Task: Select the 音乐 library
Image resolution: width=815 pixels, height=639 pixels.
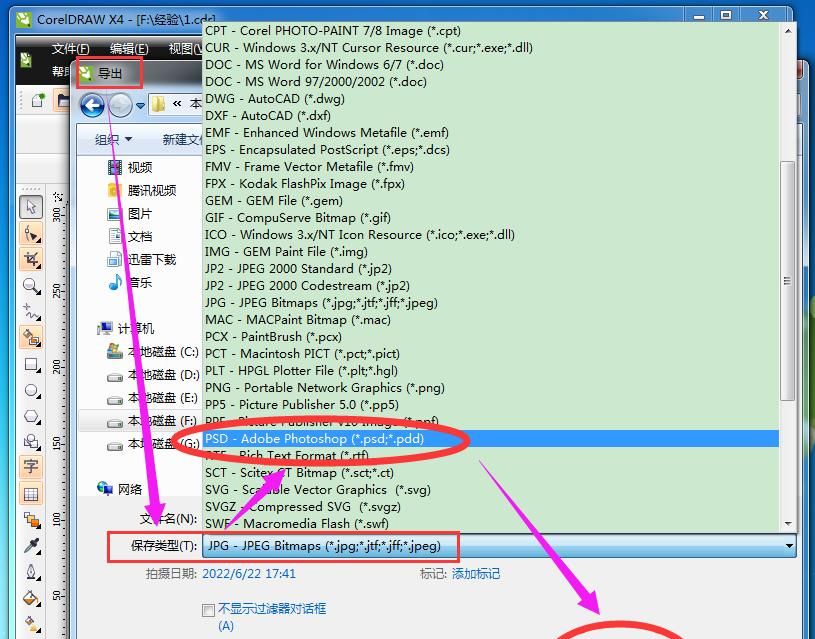Action: [130, 282]
